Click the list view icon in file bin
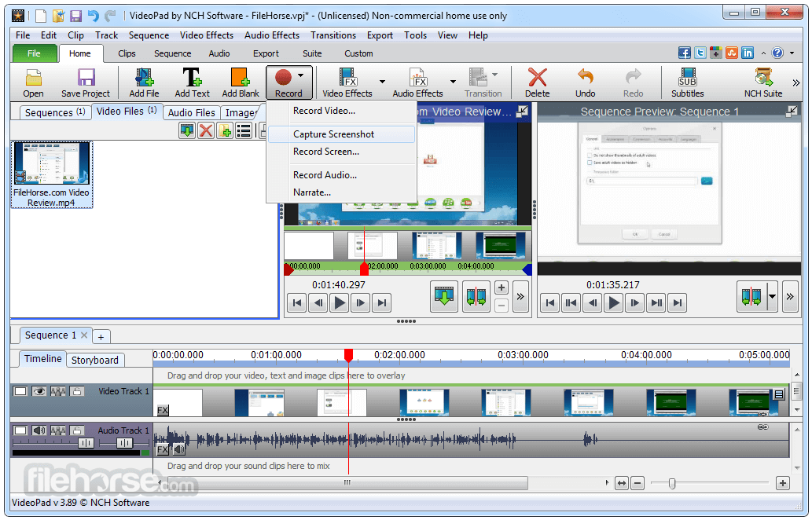The height and width of the screenshot is (520, 812). 244,130
